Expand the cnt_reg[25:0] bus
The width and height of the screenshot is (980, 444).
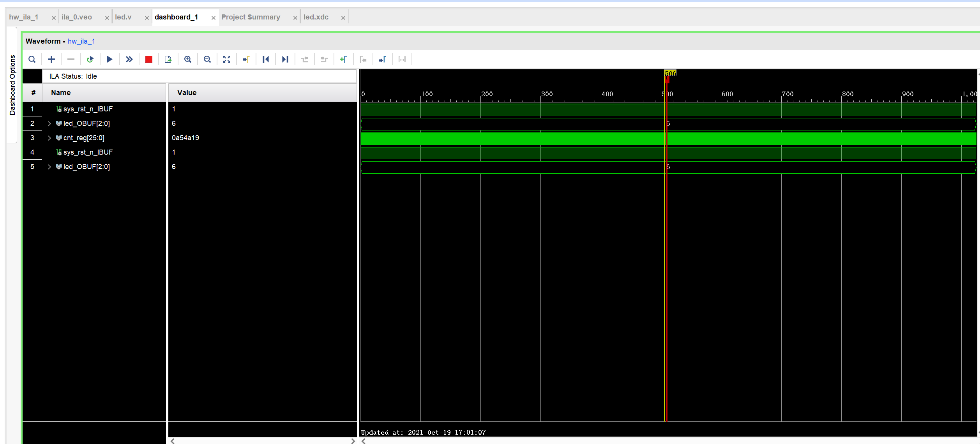click(49, 138)
